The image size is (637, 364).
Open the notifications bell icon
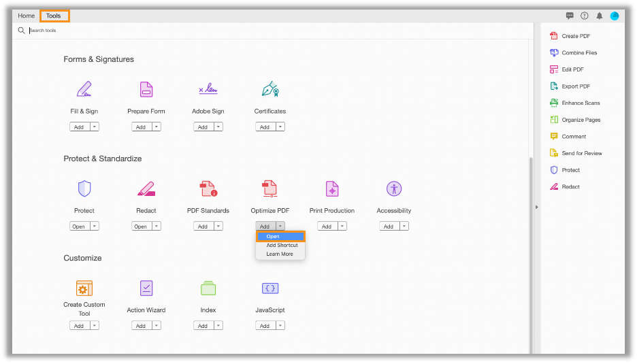[599, 16]
